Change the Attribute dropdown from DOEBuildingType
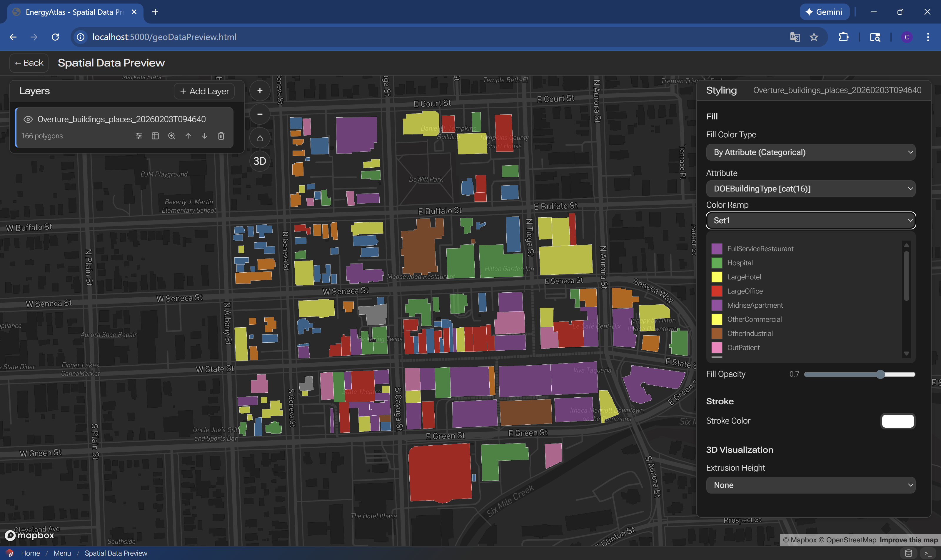Screen dimensions: 941x560 click(x=810, y=189)
